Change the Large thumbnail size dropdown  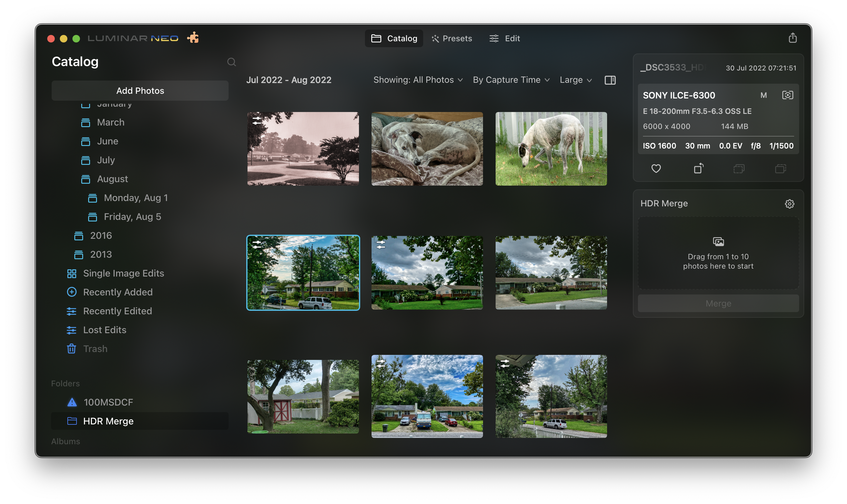(576, 80)
